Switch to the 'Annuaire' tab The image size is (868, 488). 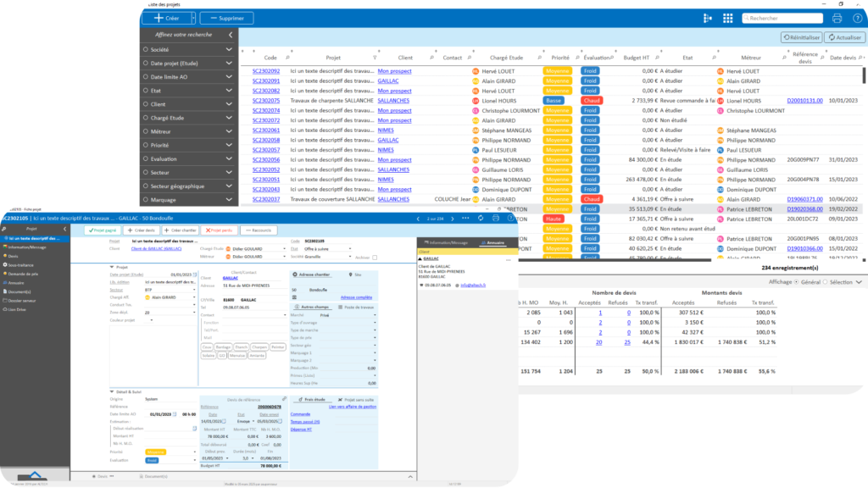[493, 242]
